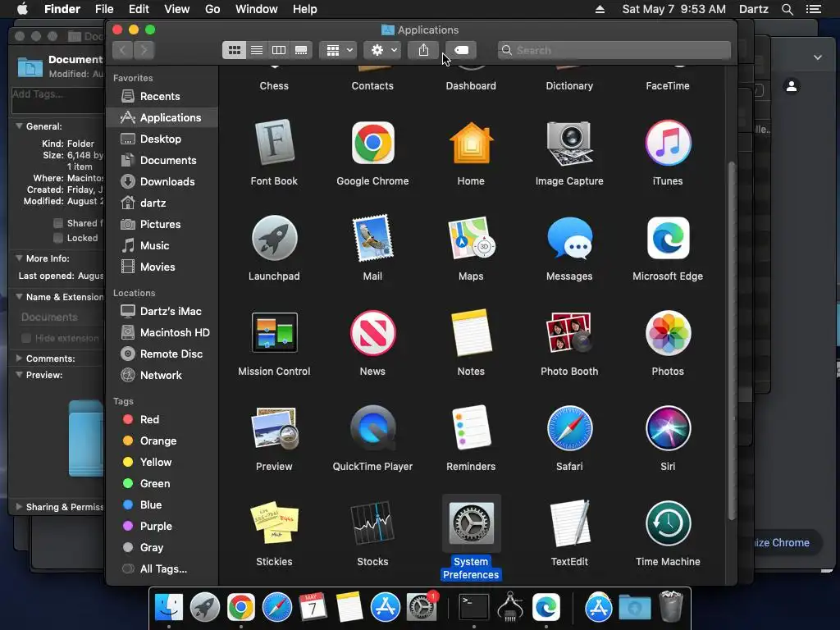Viewport: 840px width, 630px height.
Task: Select the Messages app icon
Action: click(x=569, y=239)
